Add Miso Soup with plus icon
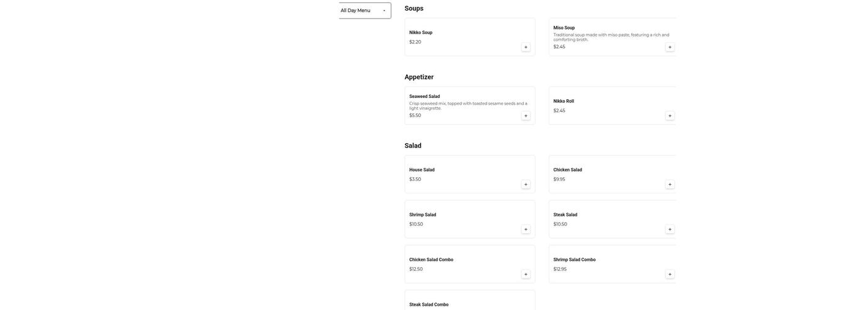The width and height of the screenshot is (868, 310). pyautogui.click(x=670, y=47)
